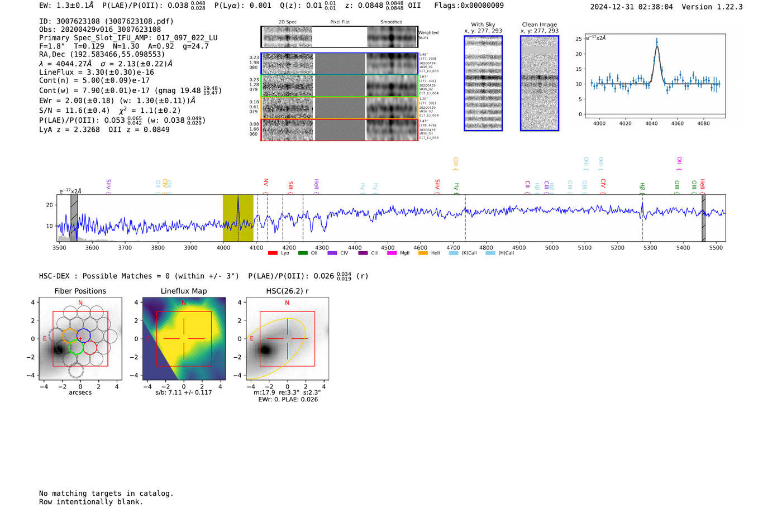The height and width of the screenshot is (532, 782).
Task: Click the Weighted Sum Smoothed panel
Action: click(x=392, y=37)
